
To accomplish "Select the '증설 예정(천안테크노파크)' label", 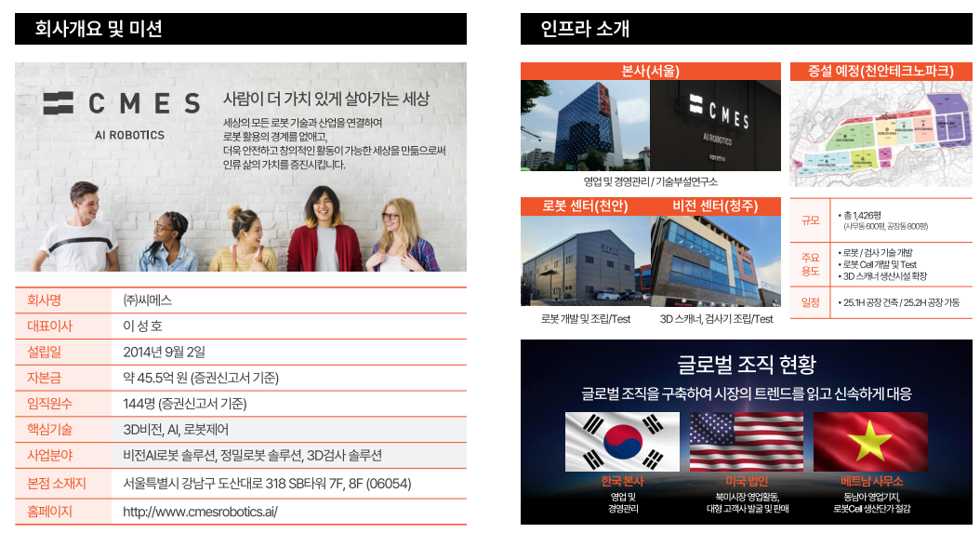I will tap(881, 71).
